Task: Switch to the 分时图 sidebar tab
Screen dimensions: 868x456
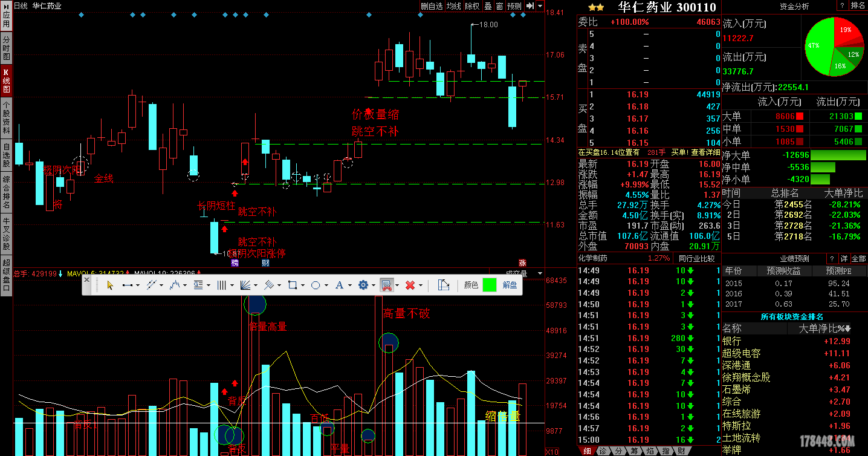Action: click(x=6, y=48)
